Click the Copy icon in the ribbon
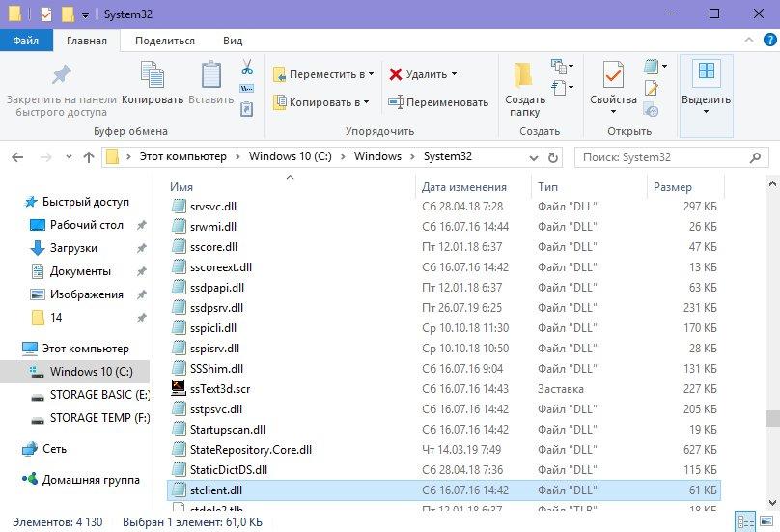 tap(153, 74)
